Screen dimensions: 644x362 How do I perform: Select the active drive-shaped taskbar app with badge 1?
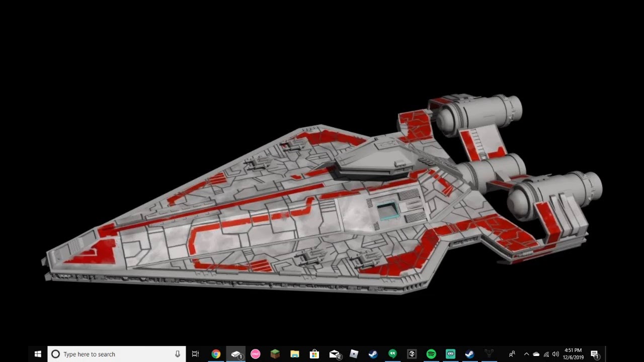tap(235, 354)
